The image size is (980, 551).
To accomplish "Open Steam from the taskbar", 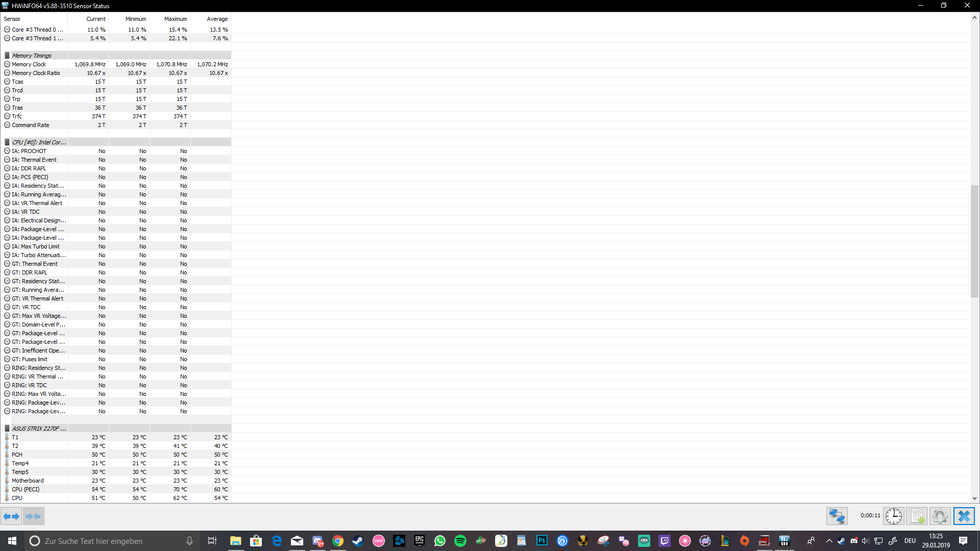I will [358, 541].
